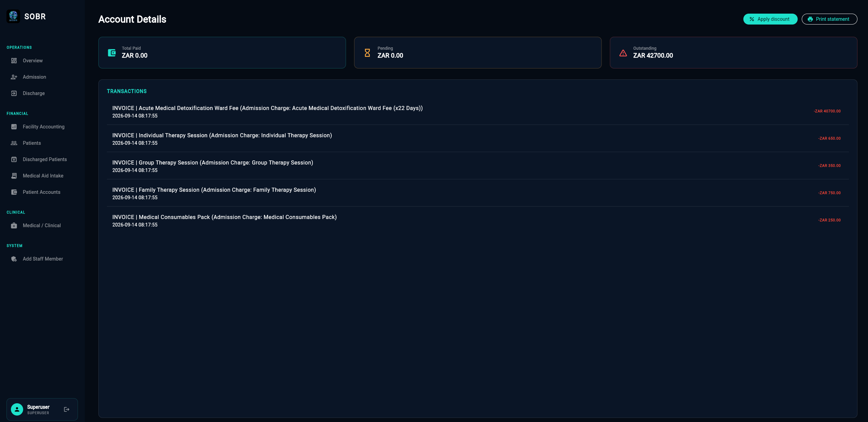Navigate to Medical Aid Intake
Viewport: 868px width, 422px height.
42,176
